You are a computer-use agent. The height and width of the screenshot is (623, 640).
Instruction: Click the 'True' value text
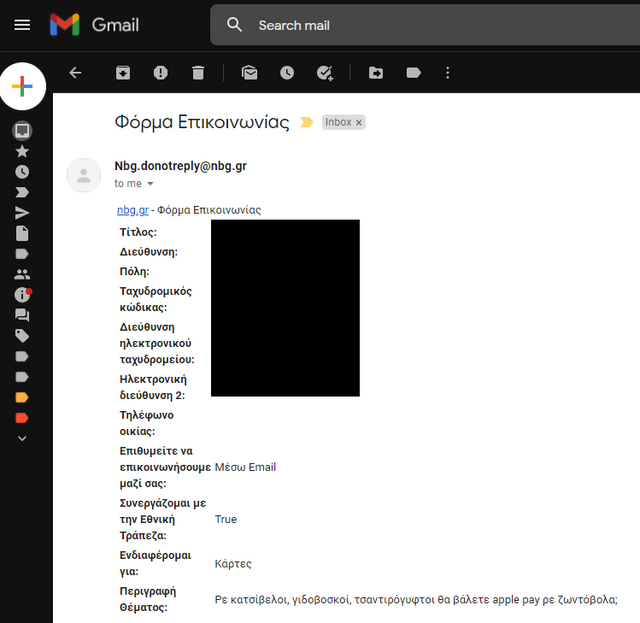tap(226, 519)
